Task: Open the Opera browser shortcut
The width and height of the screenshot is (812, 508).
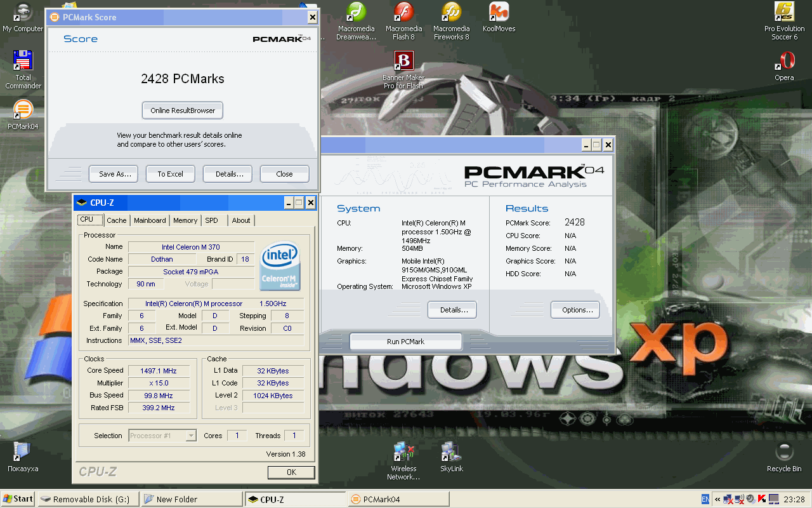Action: click(784, 67)
